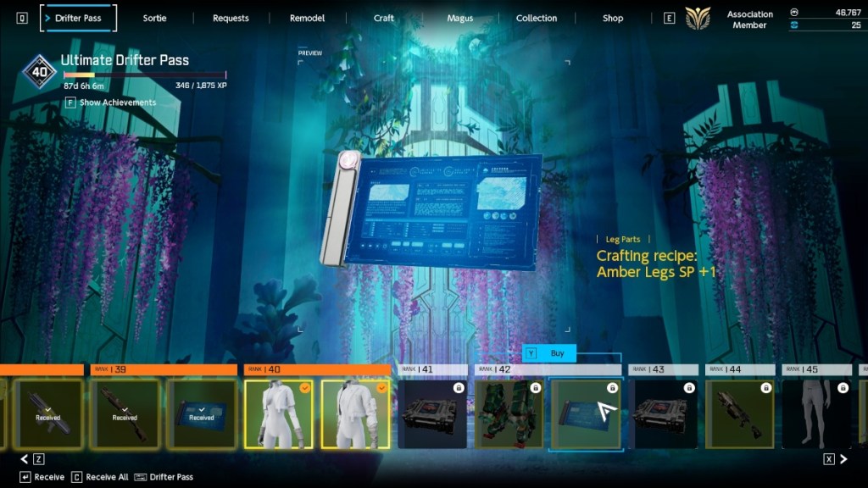Click the rank 40 diamond badge
868x488 pixels.
39,72
